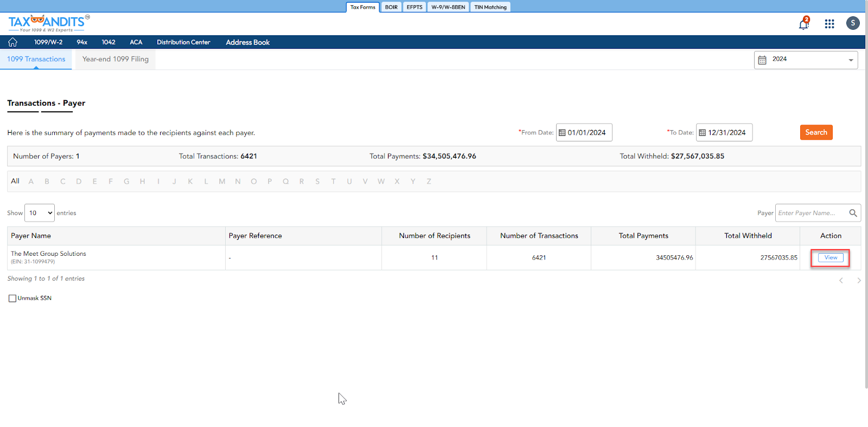Switch to the TIN Matching tab
This screenshot has height=427, width=868.
pos(490,7)
